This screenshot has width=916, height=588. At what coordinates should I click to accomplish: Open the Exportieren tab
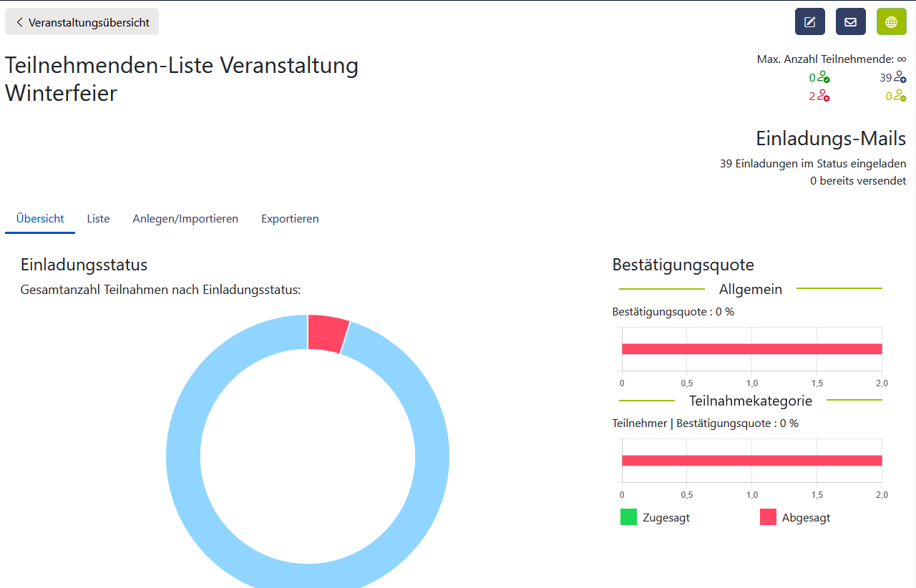click(290, 218)
